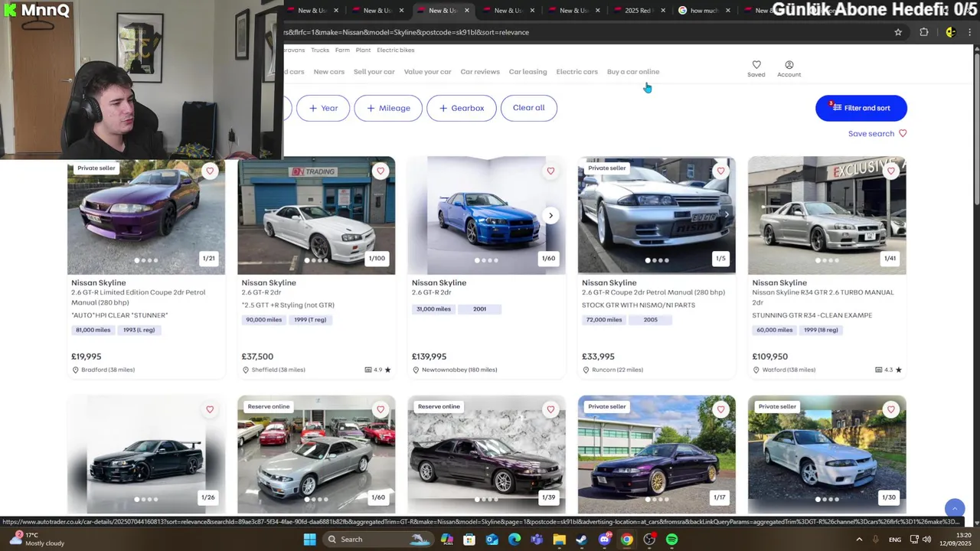Open Farm category link
This screenshot has width=980, height=551.
pyautogui.click(x=342, y=50)
